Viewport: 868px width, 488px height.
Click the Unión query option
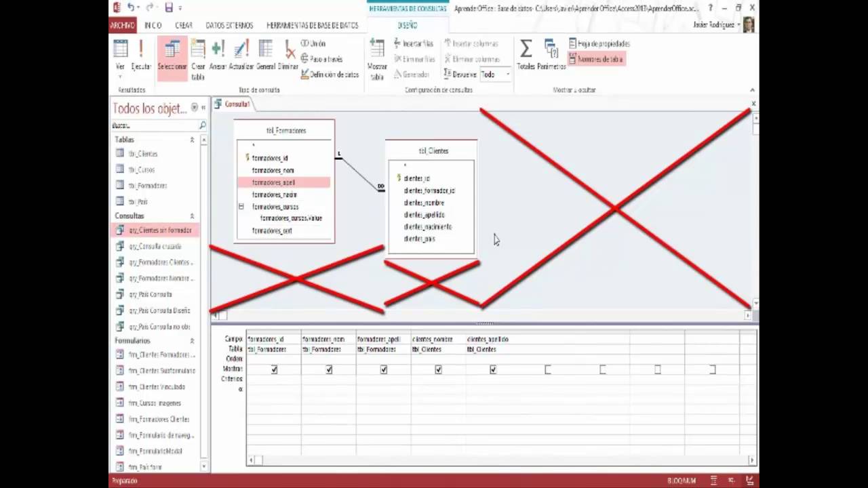(x=313, y=44)
